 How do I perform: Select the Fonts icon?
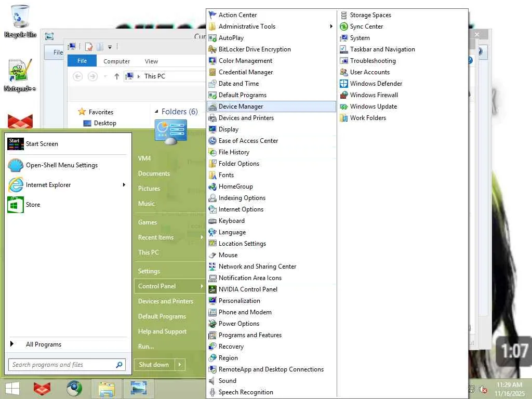[x=212, y=175]
